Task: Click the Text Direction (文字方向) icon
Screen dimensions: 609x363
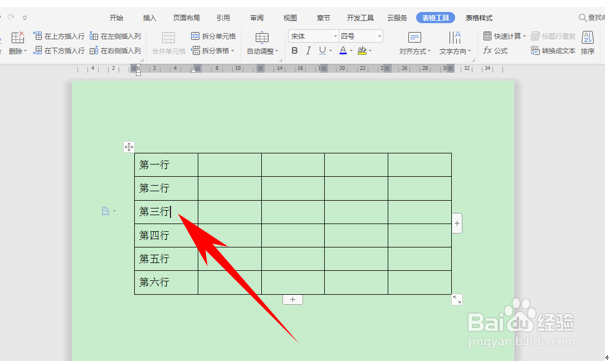Action: tap(454, 38)
